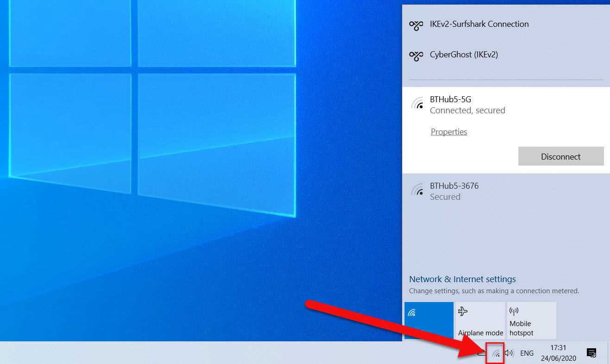Viewport: 610px width, 364px height.
Task: Click the antenna icon on Mobile hotspot tile
Action: 513,310
